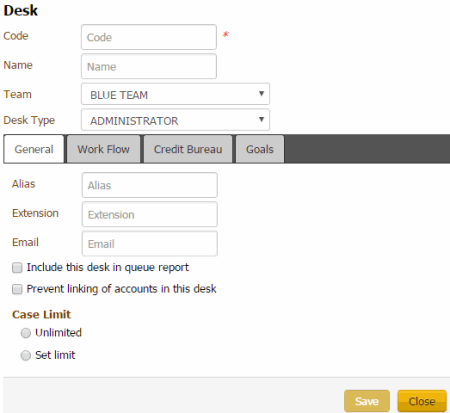Open the BLUE TEAM dropdown
The height and width of the screenshot is (413, 450).
tap(175, 94)
